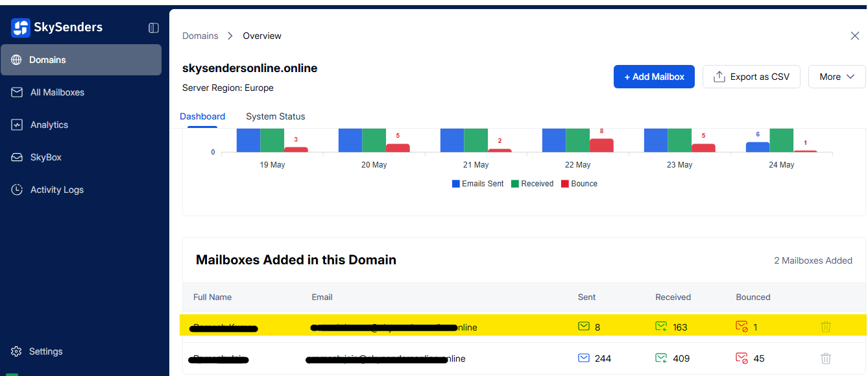Click the 20 May bounce bar labeled 5
868x376 pixels.
(x=398, y=148)
